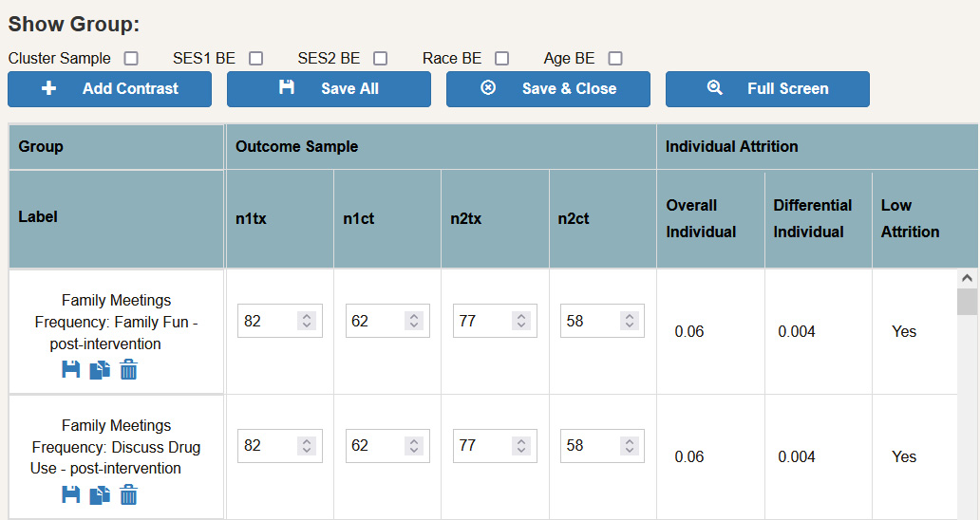Click the Outcome Sample header
980x520 pixels.
[441, 147]
